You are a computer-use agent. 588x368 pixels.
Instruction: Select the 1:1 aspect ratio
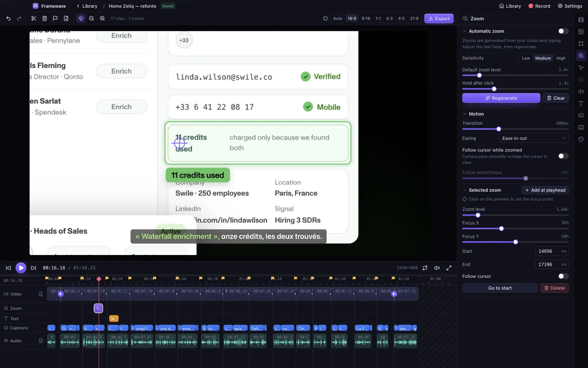pyautogui.click(x=378, y=18)
